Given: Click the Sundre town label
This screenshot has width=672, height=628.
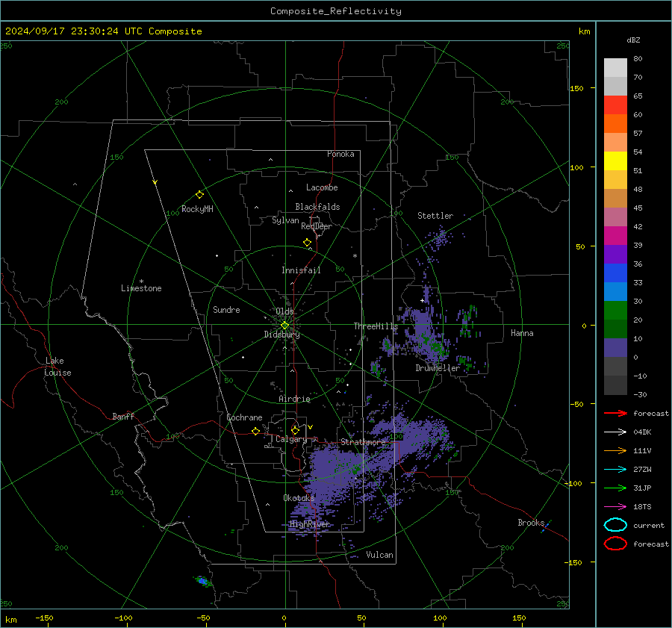Looking at the screenshot, I should tap(226, 310).
